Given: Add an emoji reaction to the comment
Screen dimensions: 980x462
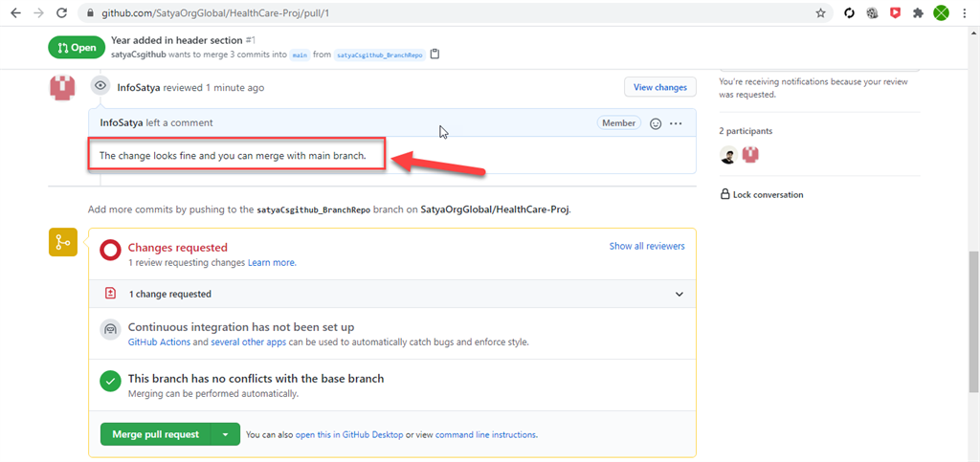Looking at the screenshot, I should [656, 123].
